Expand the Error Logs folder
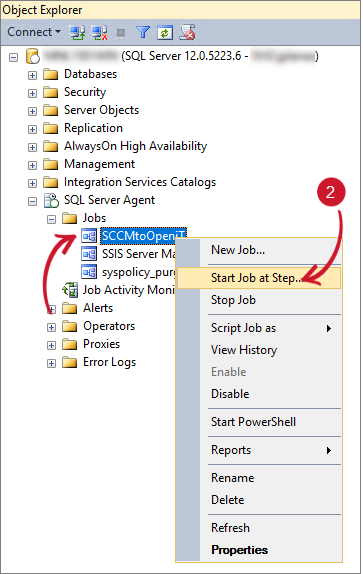Viewport: 363px width, 574px height. (x=52, y=363)
